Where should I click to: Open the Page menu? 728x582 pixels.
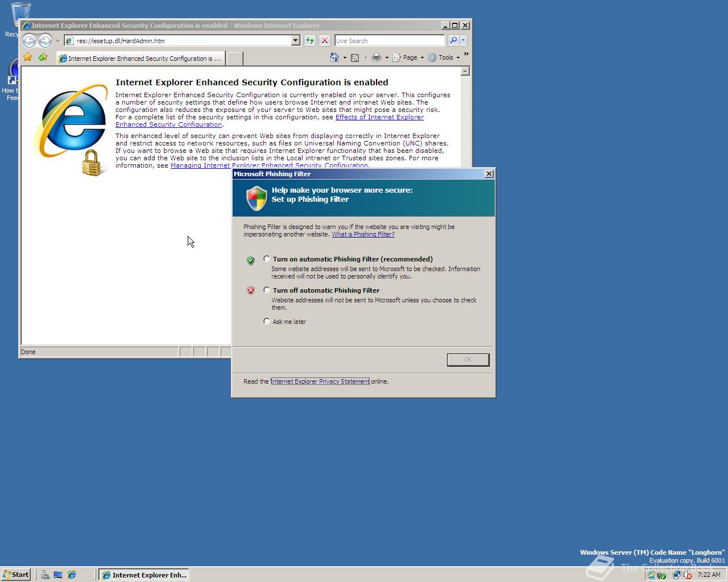408,57
